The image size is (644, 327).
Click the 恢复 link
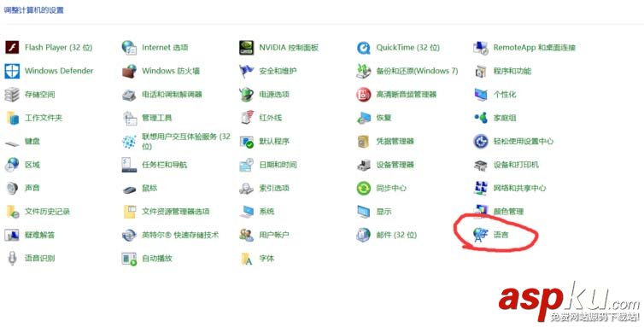point(383,118)
